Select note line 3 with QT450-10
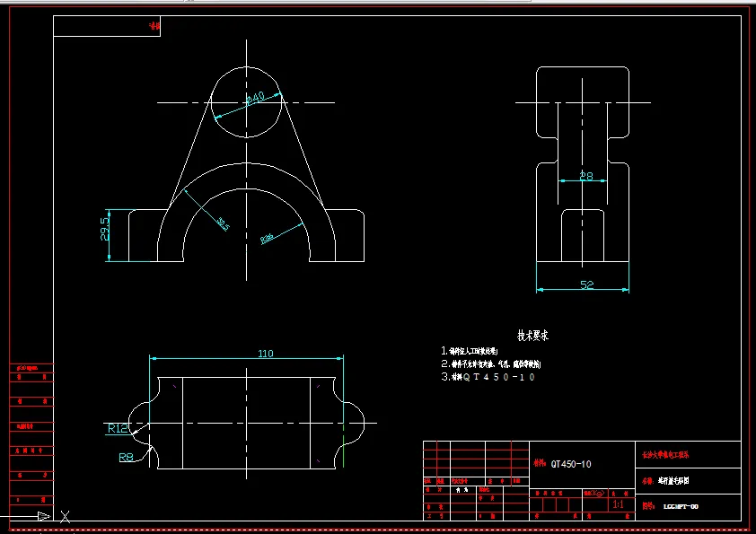The width and height of the screenshot is (756, 534). [488, 377]
